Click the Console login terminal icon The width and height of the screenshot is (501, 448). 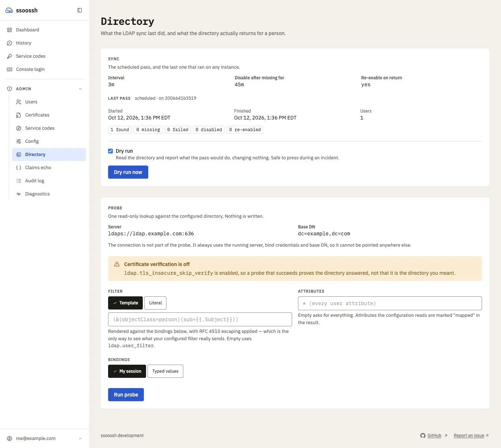point(9,69)
